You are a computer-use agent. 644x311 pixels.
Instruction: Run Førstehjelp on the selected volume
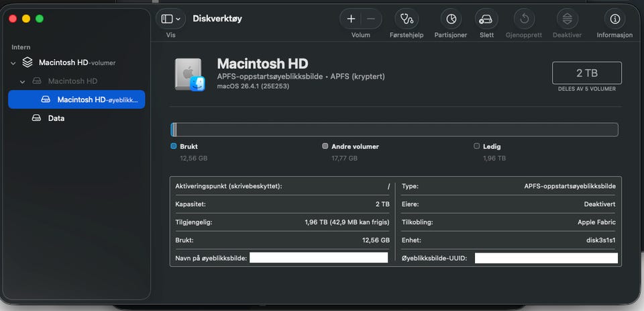407,19
